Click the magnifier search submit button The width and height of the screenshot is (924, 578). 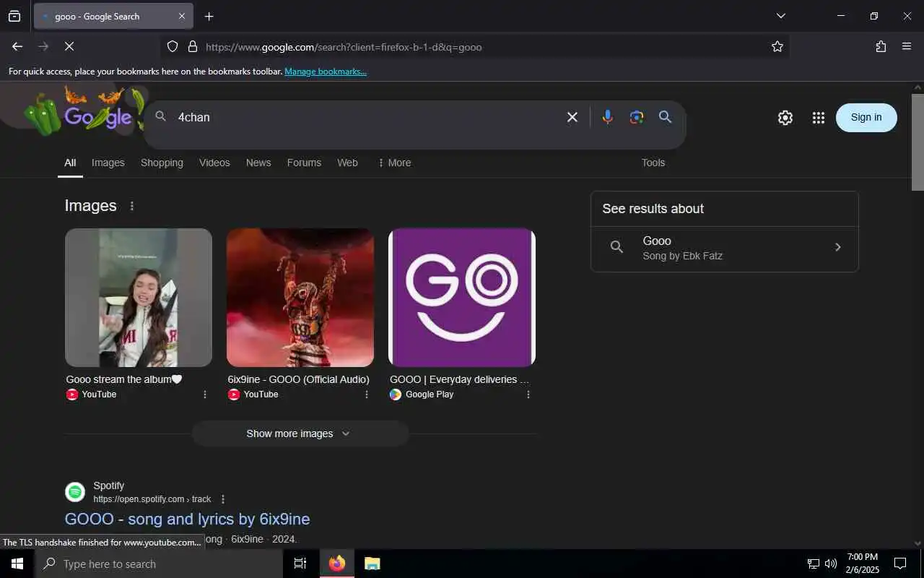point(666,117)
